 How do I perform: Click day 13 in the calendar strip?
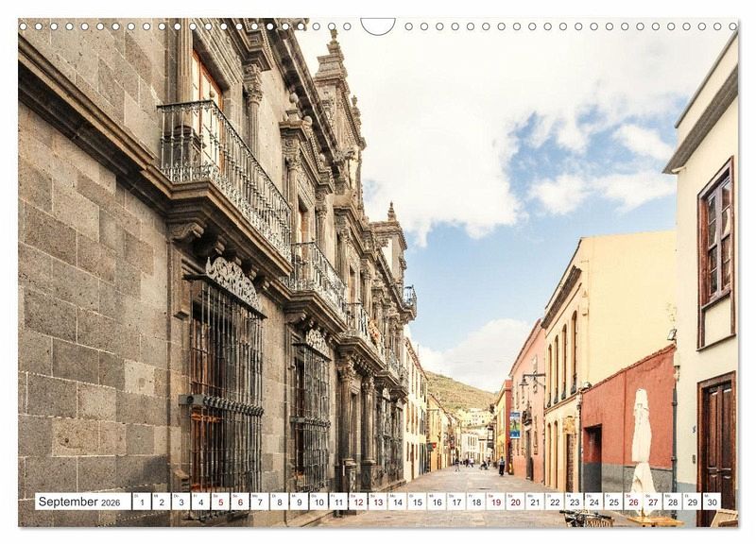point(377,502)
